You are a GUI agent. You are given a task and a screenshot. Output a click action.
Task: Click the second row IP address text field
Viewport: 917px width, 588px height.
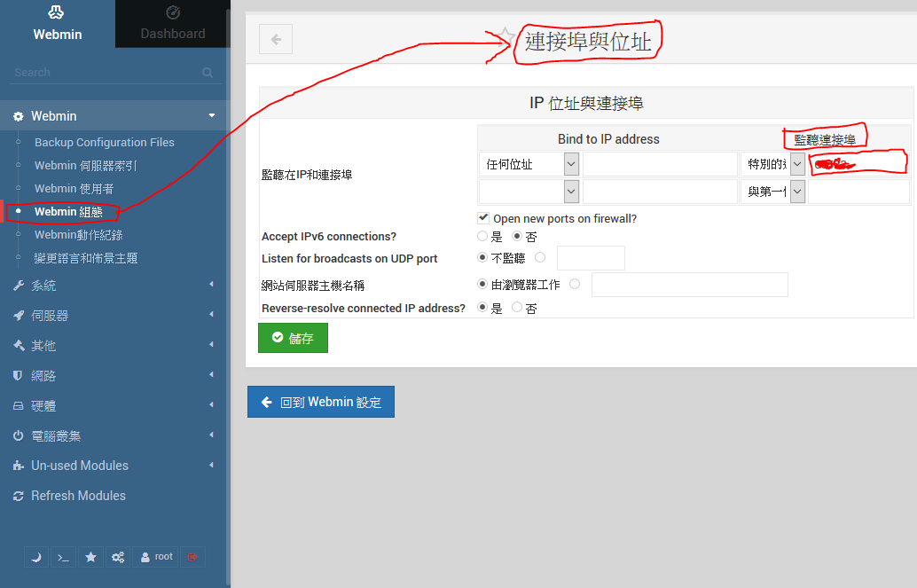click(x=660, y=192)
